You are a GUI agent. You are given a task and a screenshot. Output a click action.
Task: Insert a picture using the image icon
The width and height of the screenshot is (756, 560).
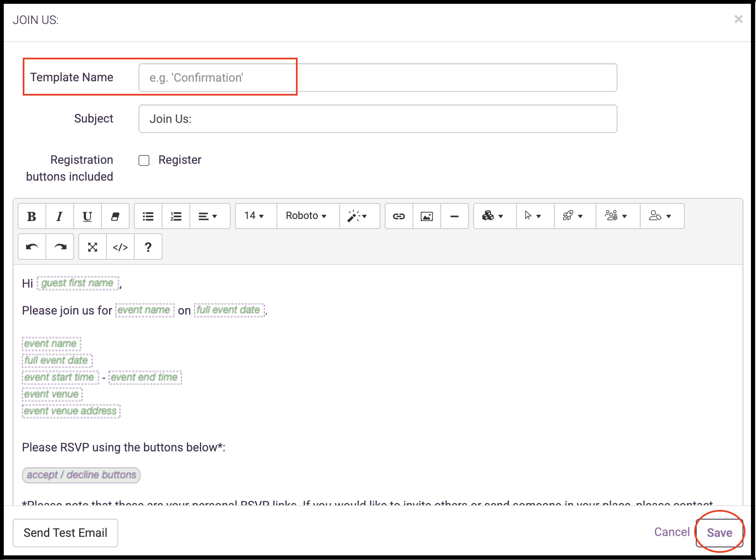[x=427, y=216]
